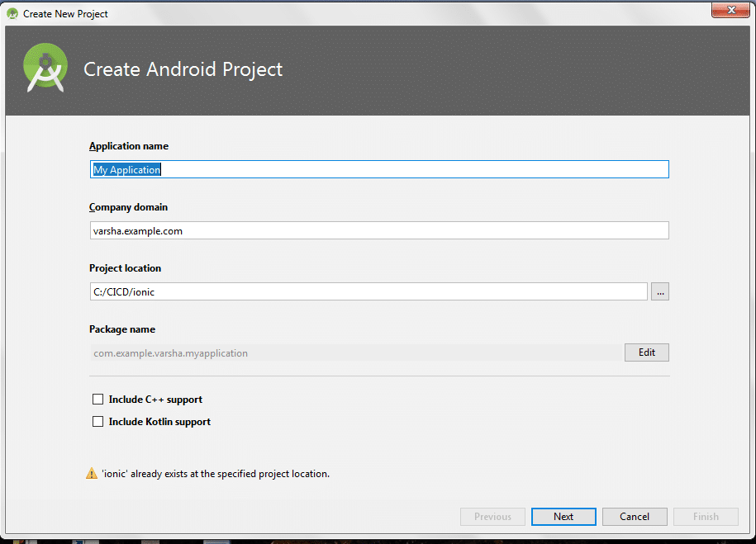Click the Project location label
756x544 pixels.
(126, 268)
